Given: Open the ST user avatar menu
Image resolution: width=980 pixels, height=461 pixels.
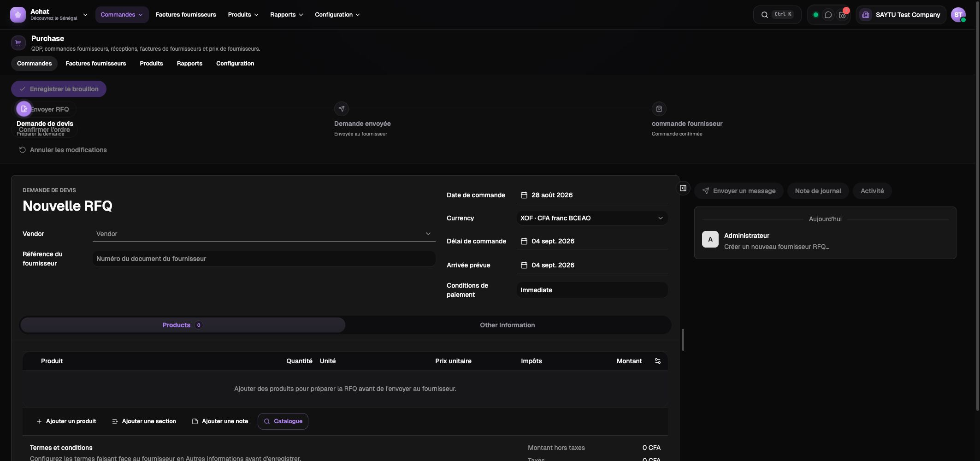Looking at the screenshot, I should tap(958, 15).
